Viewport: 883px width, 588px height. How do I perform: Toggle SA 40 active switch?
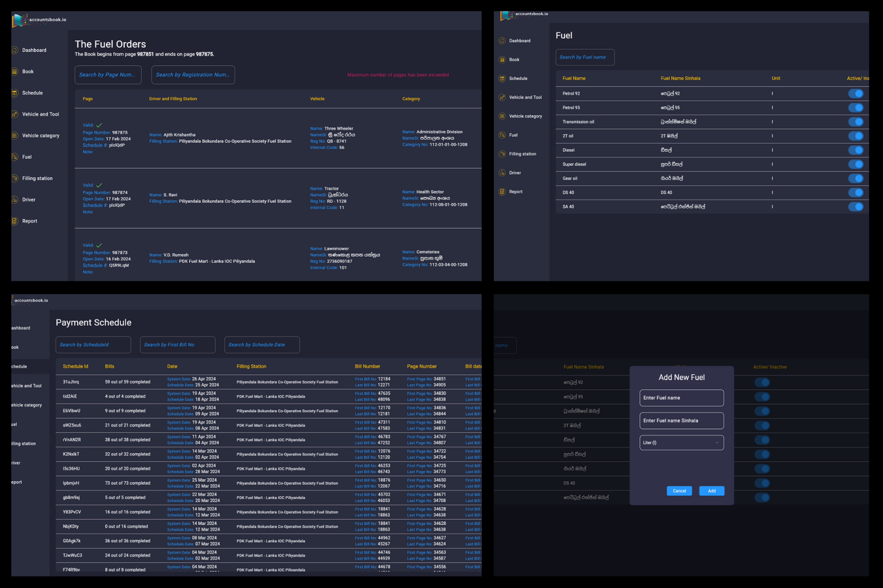click(856, 207)
